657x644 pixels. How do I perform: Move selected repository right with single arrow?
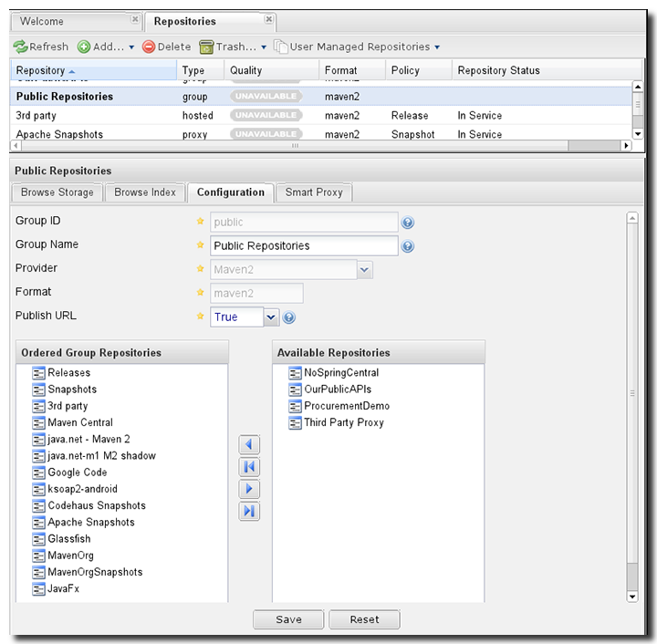pos(249,490)
